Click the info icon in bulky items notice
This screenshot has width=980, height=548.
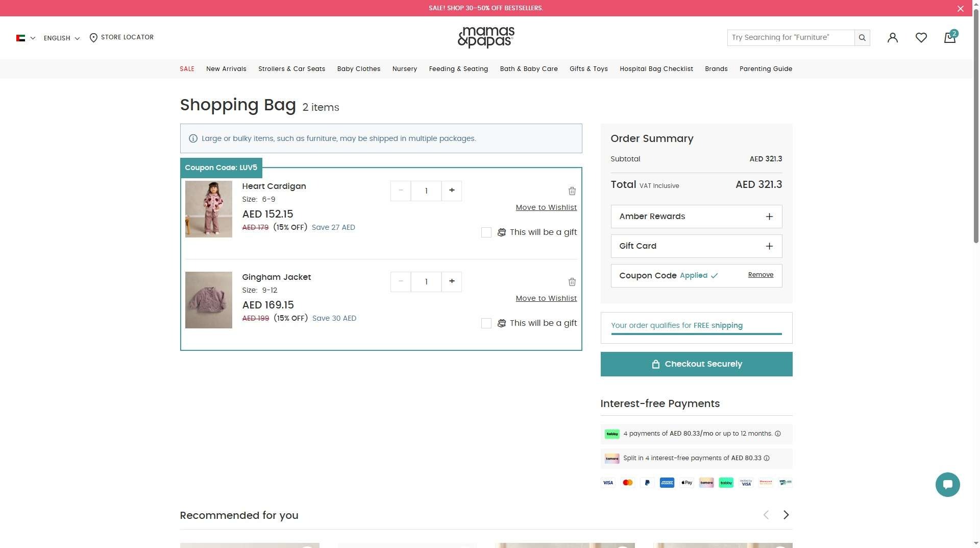[193, 138]
